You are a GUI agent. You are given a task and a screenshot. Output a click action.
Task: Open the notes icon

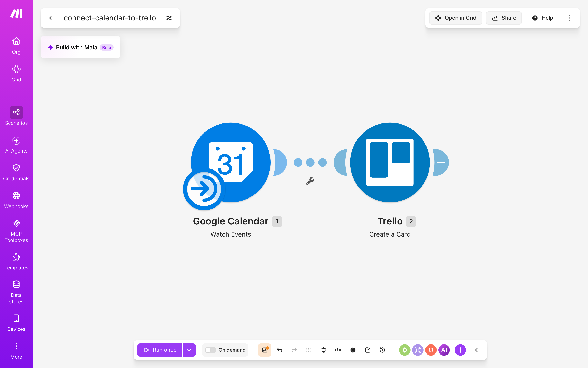pos(368,350)
